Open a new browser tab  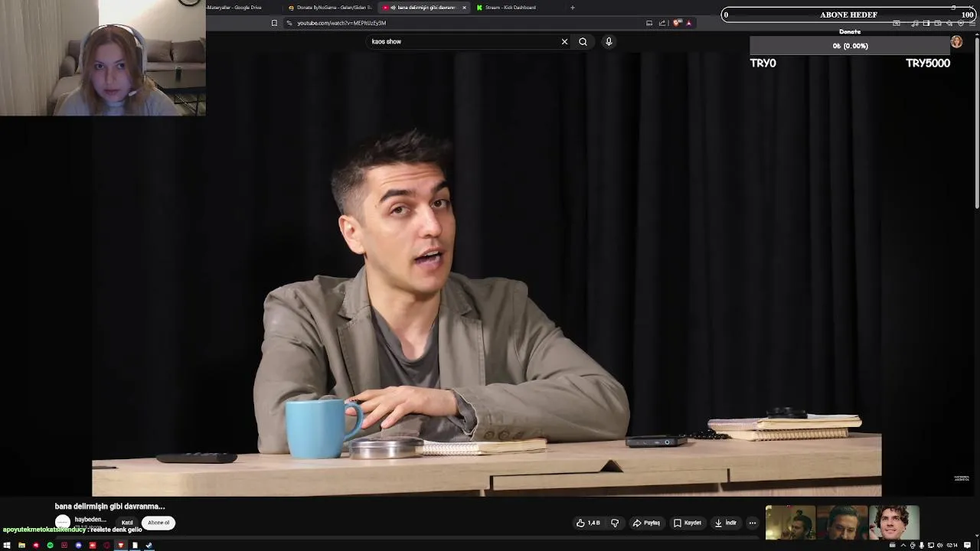point(572,8)
